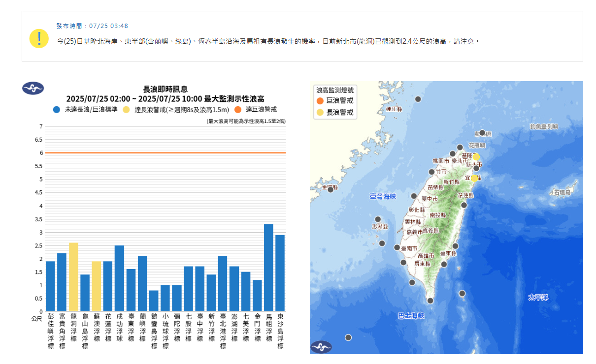Click the 蘭嶼浮標 bar

142,283
